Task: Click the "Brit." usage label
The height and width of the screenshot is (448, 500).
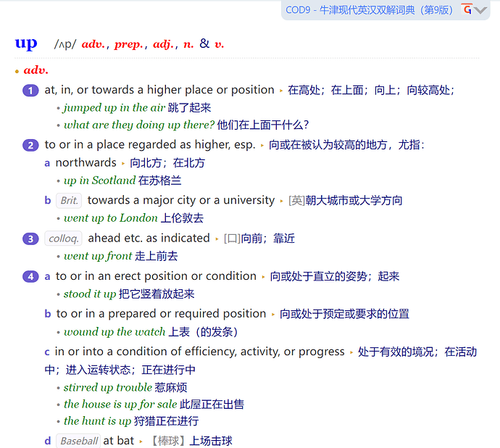Action: point(69,200)
